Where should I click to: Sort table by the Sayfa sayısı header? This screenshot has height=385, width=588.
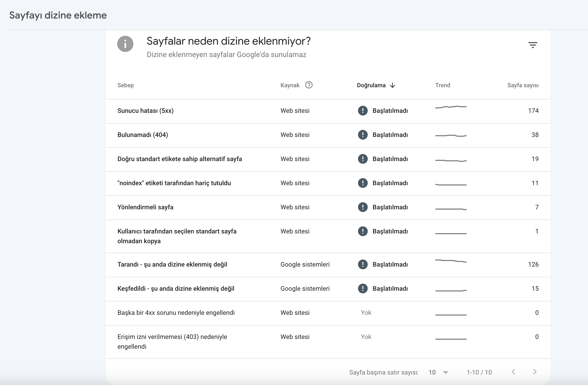pyautogui.click(x=523, y=85)
